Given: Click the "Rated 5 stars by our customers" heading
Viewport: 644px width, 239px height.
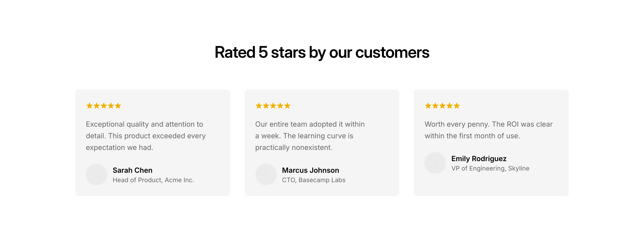Looking at the screenshot, I should (322, 52).
